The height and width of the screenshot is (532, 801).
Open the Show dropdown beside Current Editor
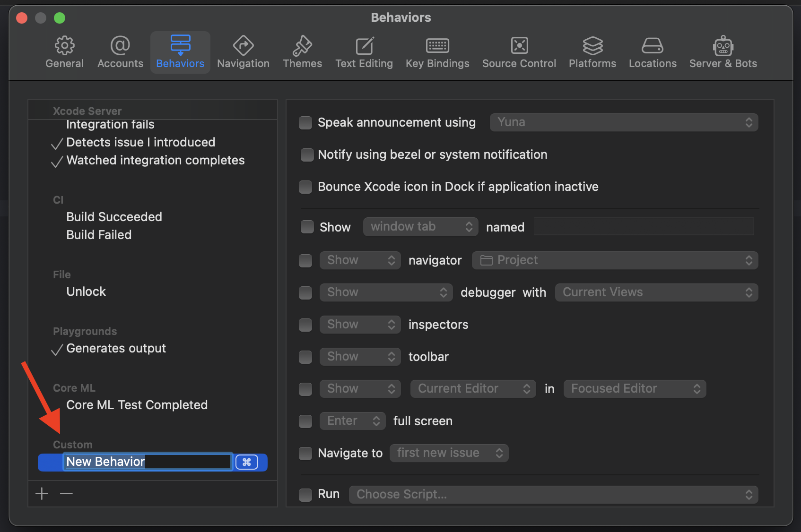pyautogui.click(x=360, y=389)
